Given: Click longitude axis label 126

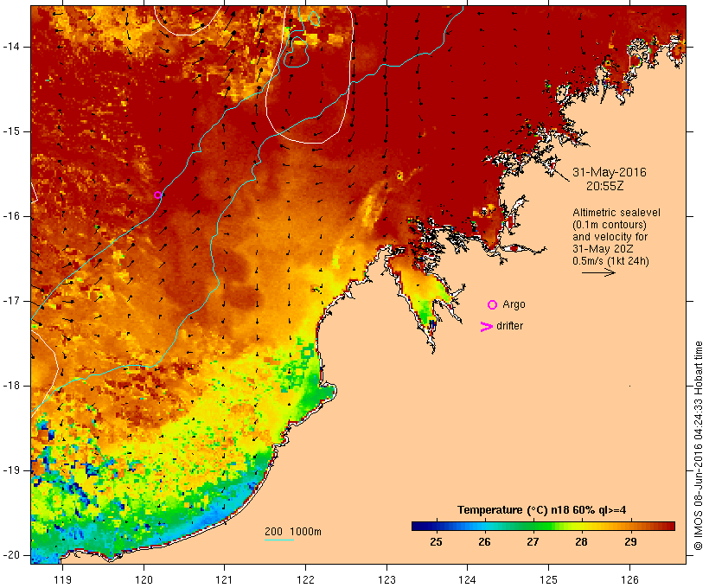Looking at the screenshot, I should (629, 579).
